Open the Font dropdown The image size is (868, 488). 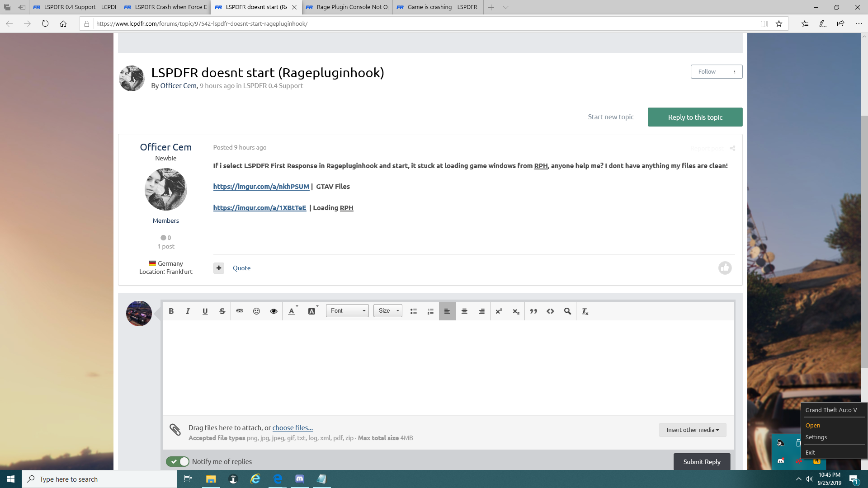click(347, 311)
